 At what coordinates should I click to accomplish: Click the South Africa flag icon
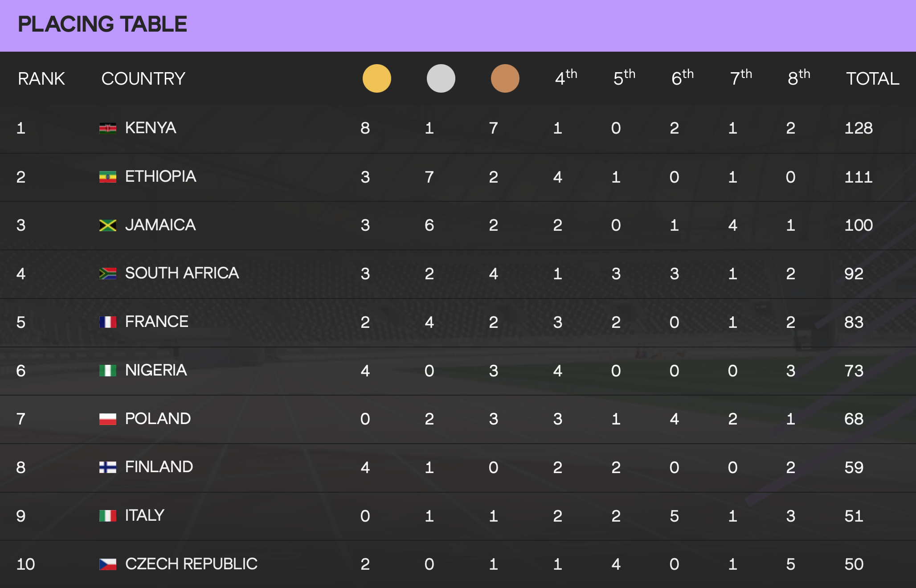click(x=107, y=274)
